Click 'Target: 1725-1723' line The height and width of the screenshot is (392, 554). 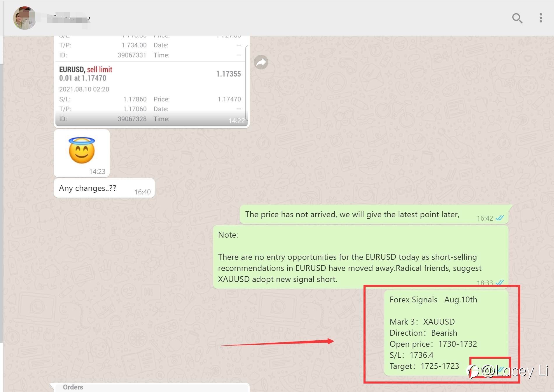pos(424,366)
